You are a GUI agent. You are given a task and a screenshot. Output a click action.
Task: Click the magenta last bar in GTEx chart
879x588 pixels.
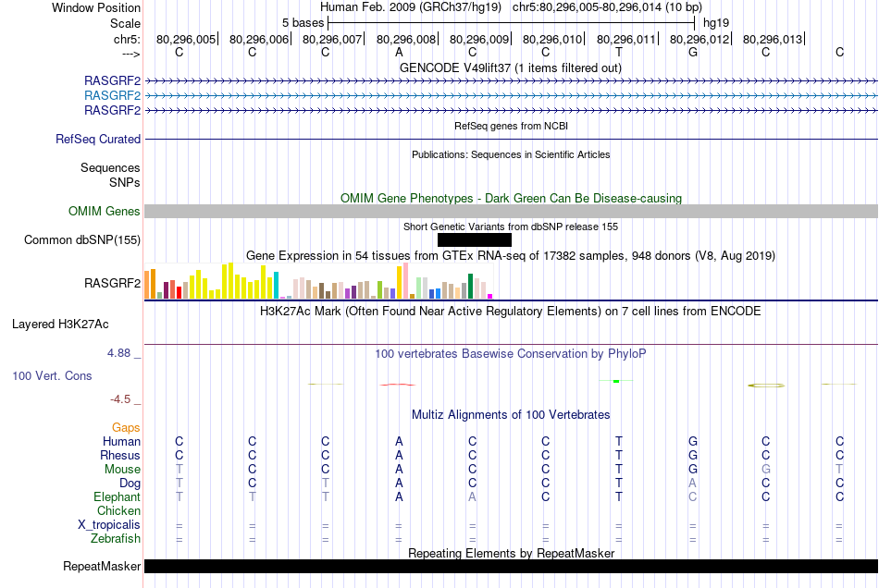pos(490,296)
